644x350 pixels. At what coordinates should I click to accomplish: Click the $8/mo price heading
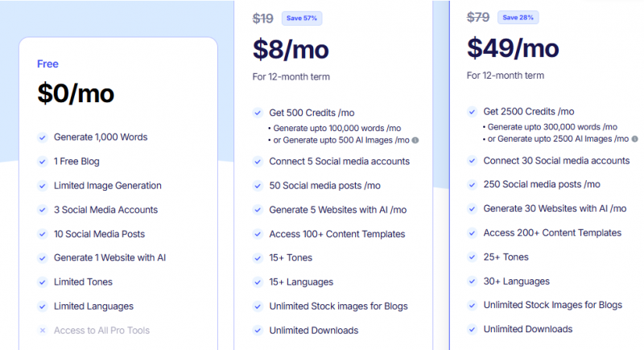tap(291, 50)
